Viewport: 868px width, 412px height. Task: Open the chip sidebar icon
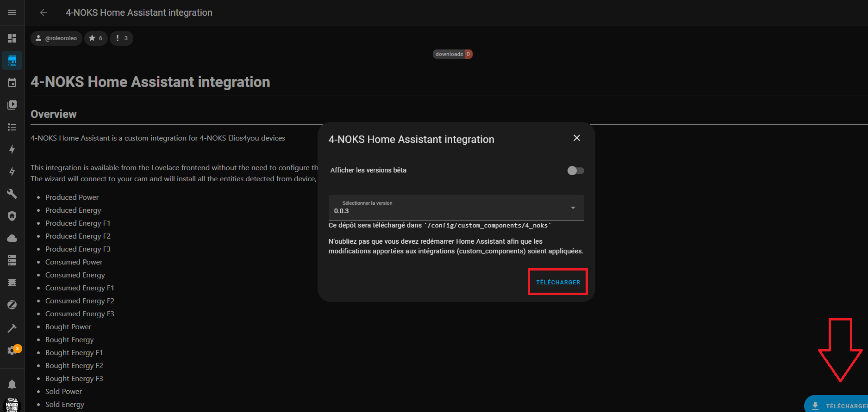(x=12, y=283)
